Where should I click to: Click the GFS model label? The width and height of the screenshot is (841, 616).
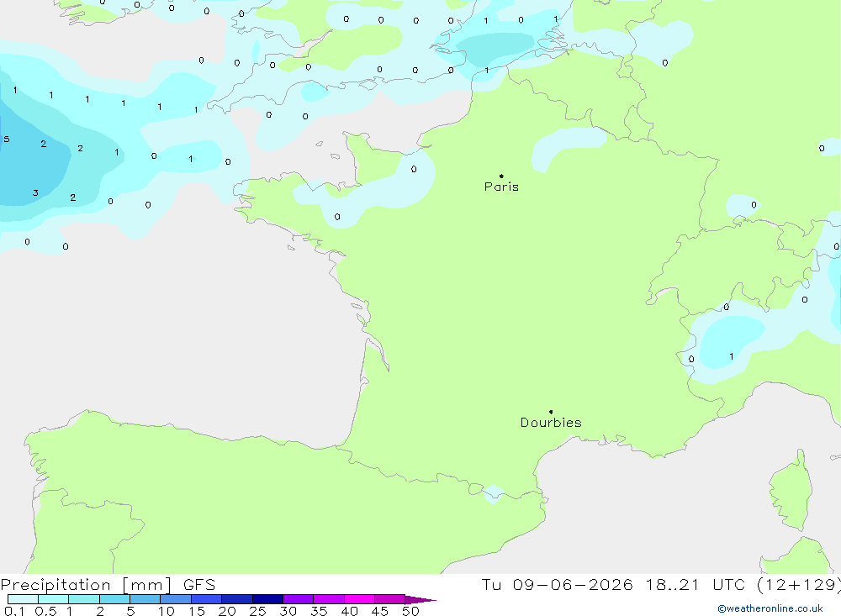coord(199,585)
